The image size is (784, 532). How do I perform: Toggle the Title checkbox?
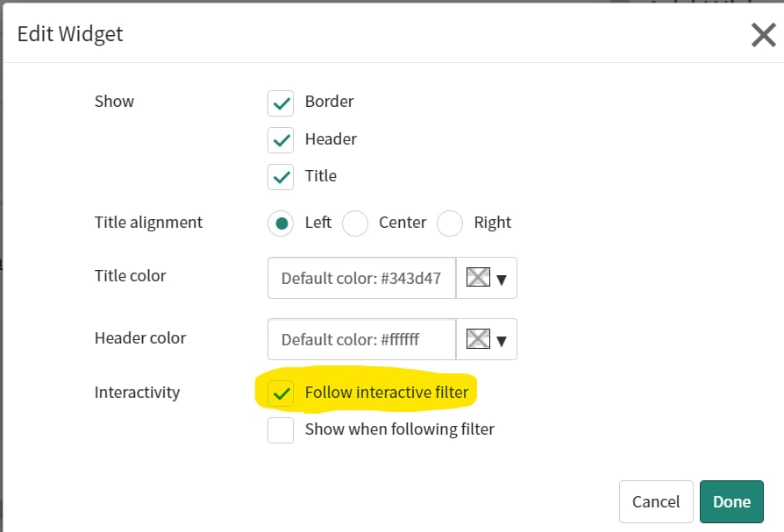point(281,177)
